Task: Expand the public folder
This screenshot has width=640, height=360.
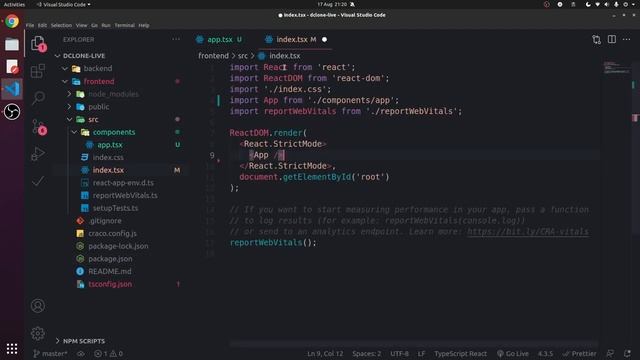Action: click(x=98, y=107)
